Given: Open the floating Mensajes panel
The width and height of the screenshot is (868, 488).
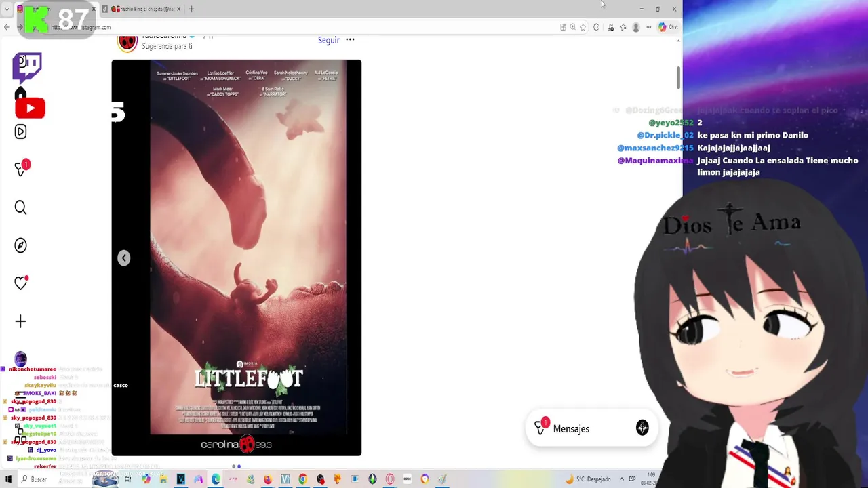Looking at the screenshot, I should (591, 428).
